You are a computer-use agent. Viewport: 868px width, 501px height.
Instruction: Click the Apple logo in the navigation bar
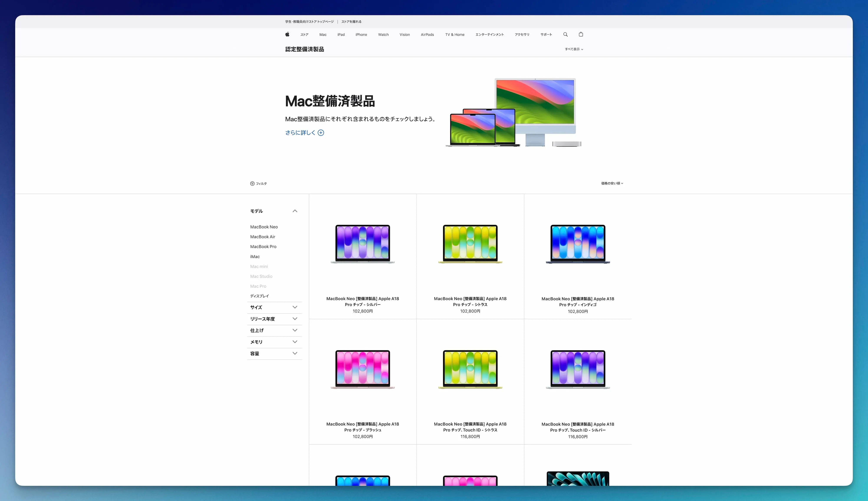click(x=287, y=34)
